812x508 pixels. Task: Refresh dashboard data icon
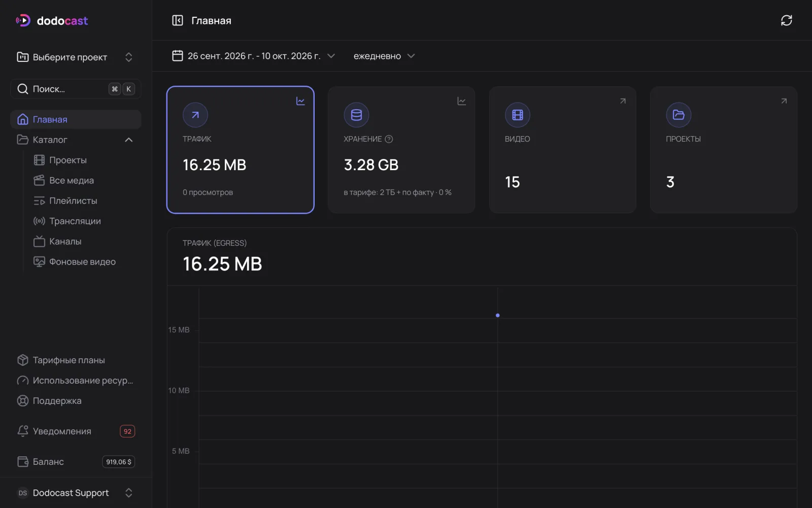click(x=786, y=20)
